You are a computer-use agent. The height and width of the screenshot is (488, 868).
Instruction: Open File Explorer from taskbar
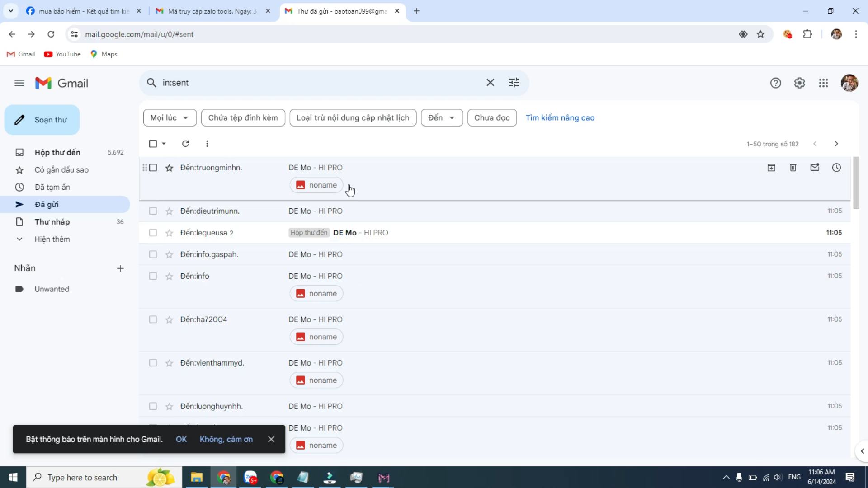coord(197,478)
